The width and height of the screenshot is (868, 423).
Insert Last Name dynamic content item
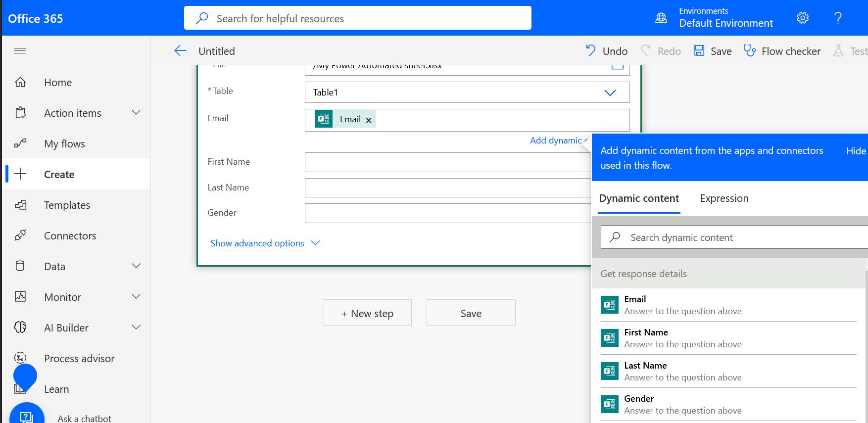728,371
